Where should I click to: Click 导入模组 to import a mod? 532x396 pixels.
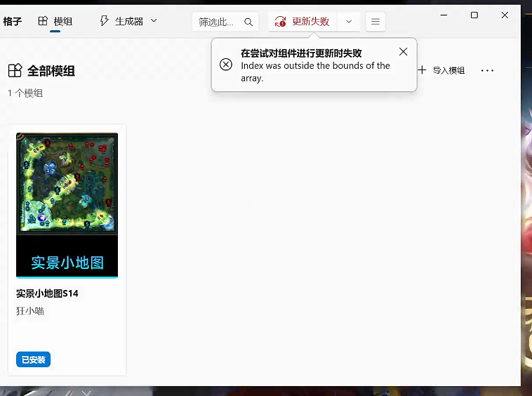pyautogui.click(x=441, y=70)
